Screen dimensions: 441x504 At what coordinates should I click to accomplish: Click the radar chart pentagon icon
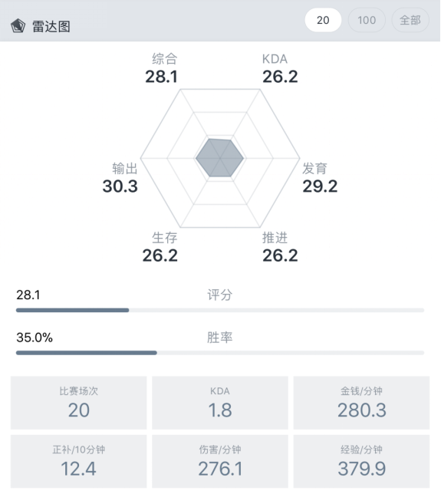point(18,26)
